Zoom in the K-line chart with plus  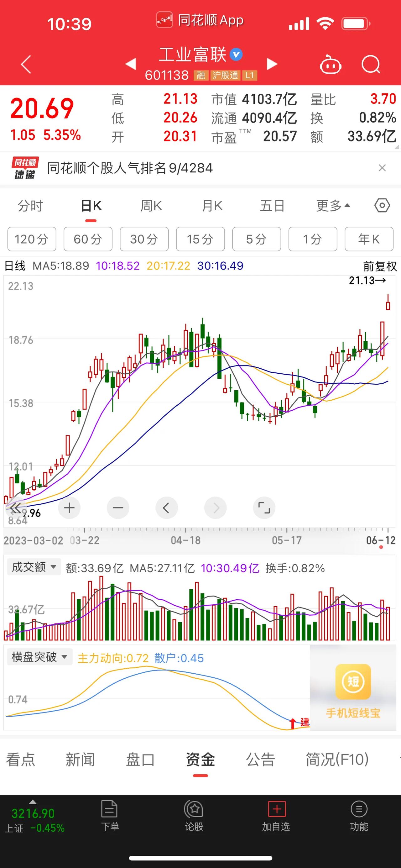point(69,508)
